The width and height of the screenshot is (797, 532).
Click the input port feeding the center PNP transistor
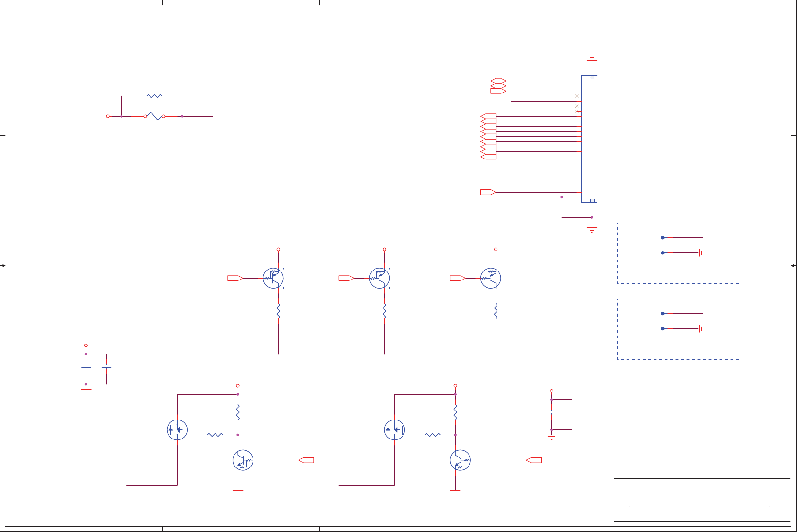347,278
